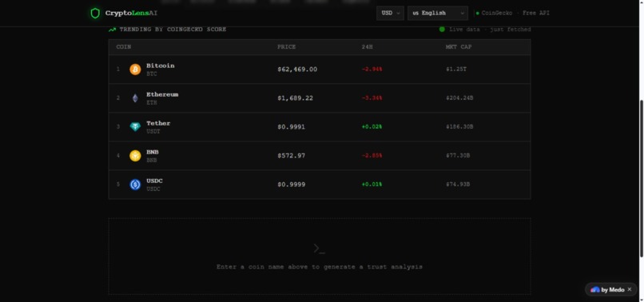The height and width of the screenshot is (302, 644).
Task: Click the USDT ticker symbol
Action: coord(153,132)
